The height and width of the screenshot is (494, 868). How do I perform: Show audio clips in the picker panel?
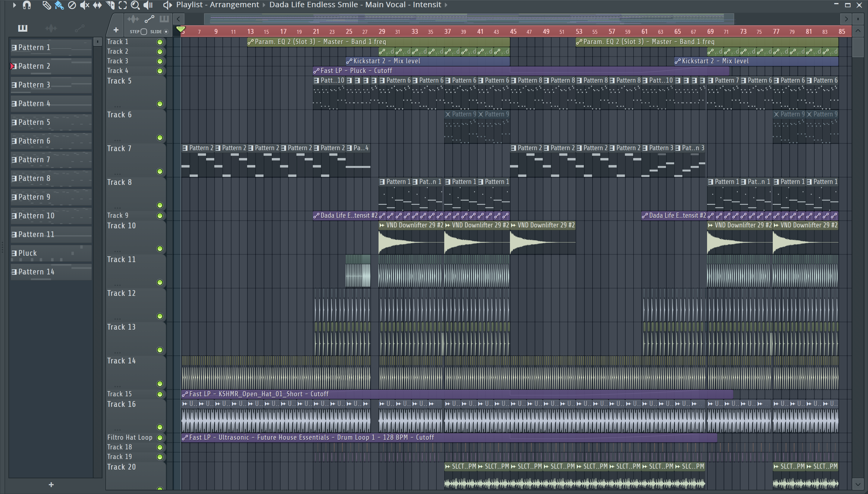[51, 28]
